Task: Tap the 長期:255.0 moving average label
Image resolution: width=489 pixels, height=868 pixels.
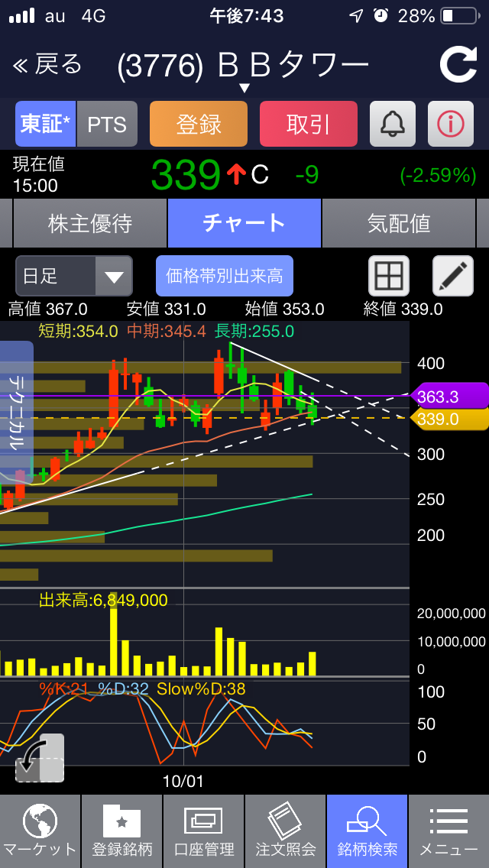Action: click(254, 332)
